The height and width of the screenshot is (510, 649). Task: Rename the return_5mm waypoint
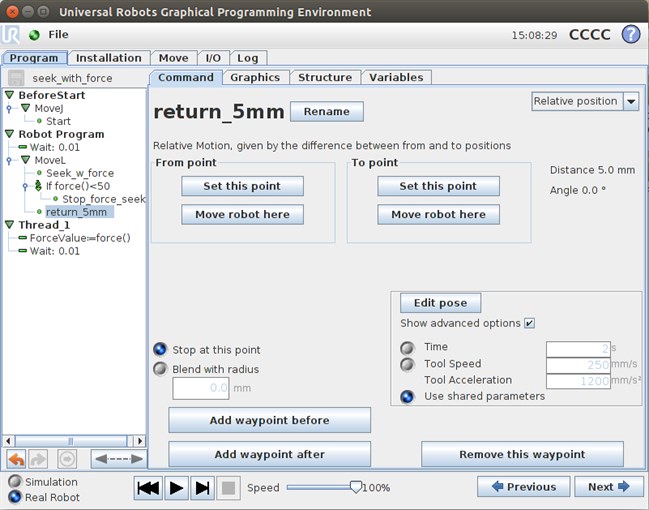tap(327, 111)
